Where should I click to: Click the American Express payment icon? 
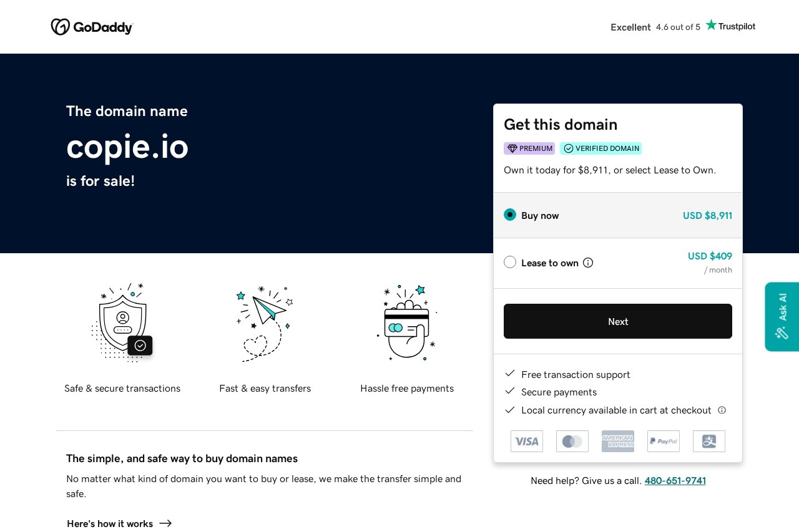(x=617, y=441)
